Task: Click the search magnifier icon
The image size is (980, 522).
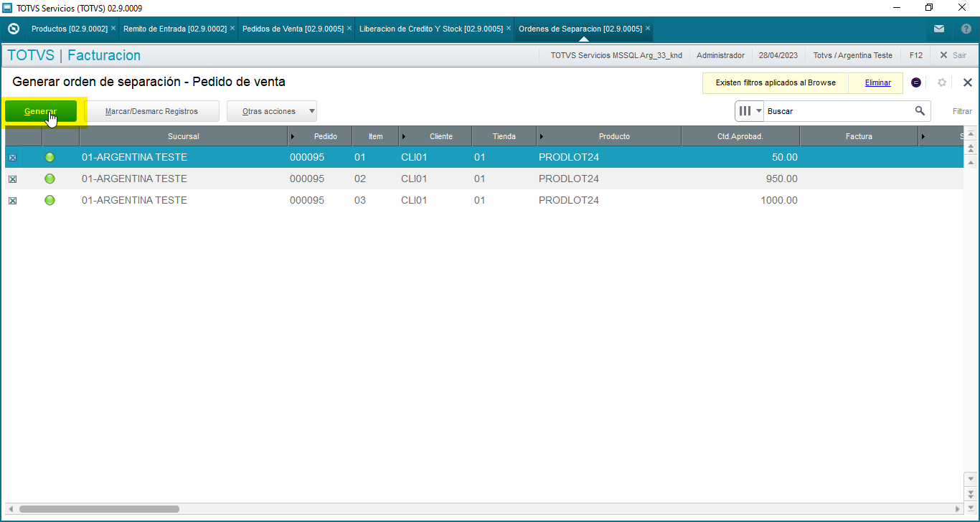Action: click(920, 111)
